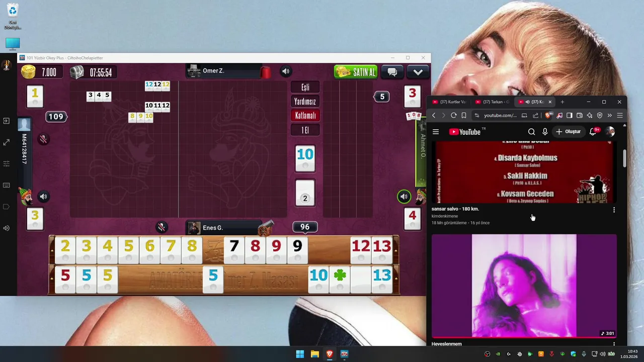Open keyboard mapping icon in emulator sidebar
Viewport: 644px width, 362px height.
click(7, 186)
